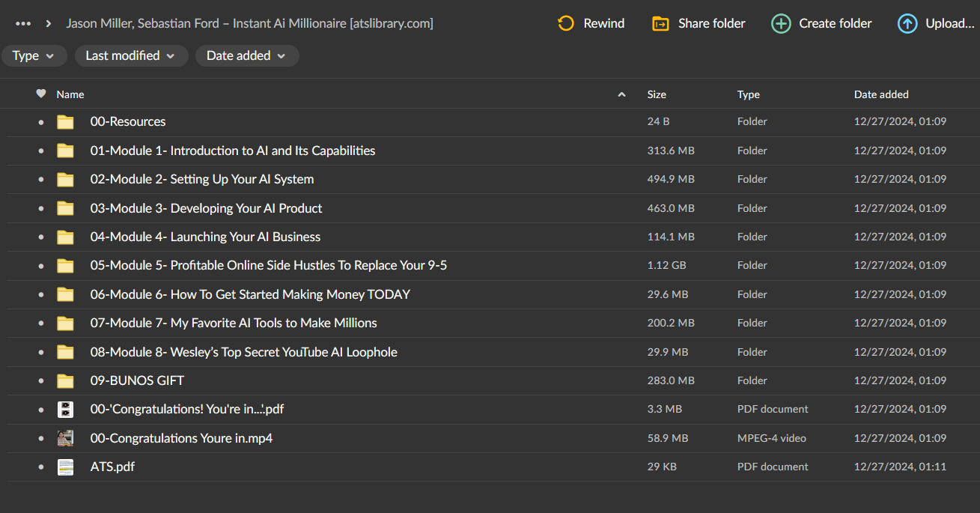Click the blue Upload arrow icon
980x513 pixels.
907,23
